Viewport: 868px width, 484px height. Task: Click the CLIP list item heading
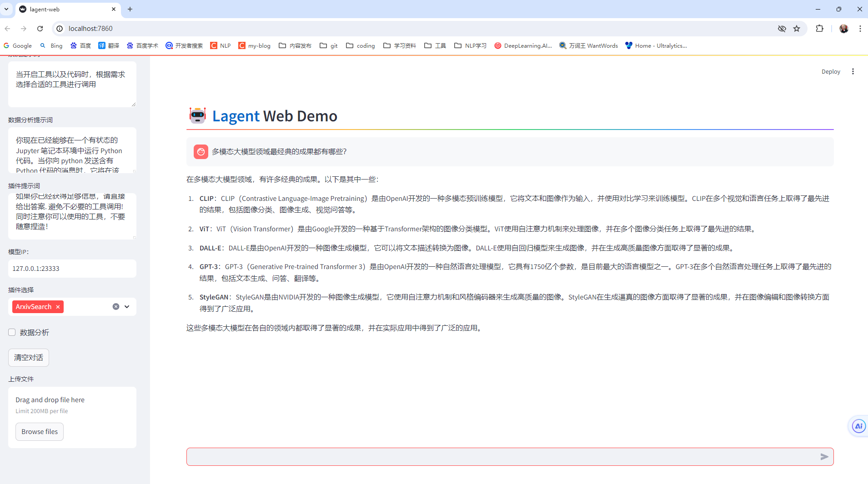pos(206,199)
